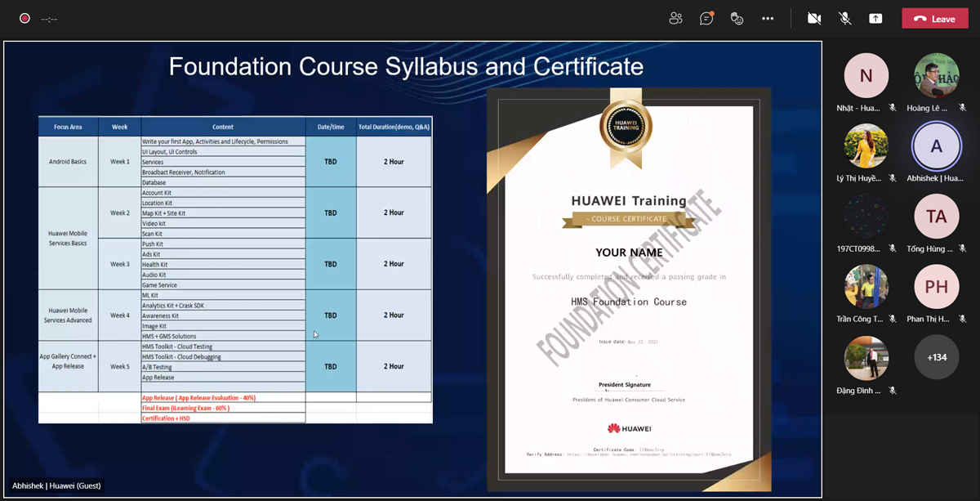
Task: Click the Focus Area column header
Action: coord(68,127)
